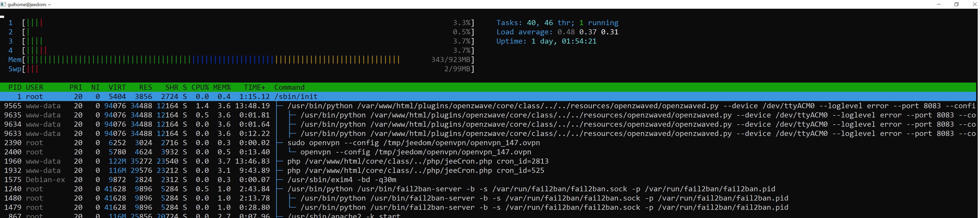Select jeeCron.php cron_id=525 row
The height and width of the screenshot is (218, 980).
pyautogui.click(x=489, y=171)
